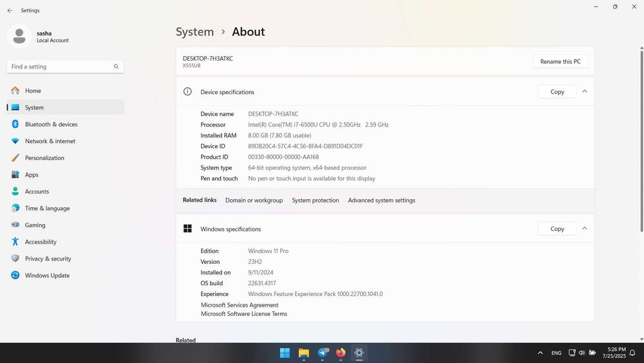Click the Product ID value 00330-80000-00000-AA168
Image resolution: width=644 pixels, height=363 pixels.
(283, 157)
